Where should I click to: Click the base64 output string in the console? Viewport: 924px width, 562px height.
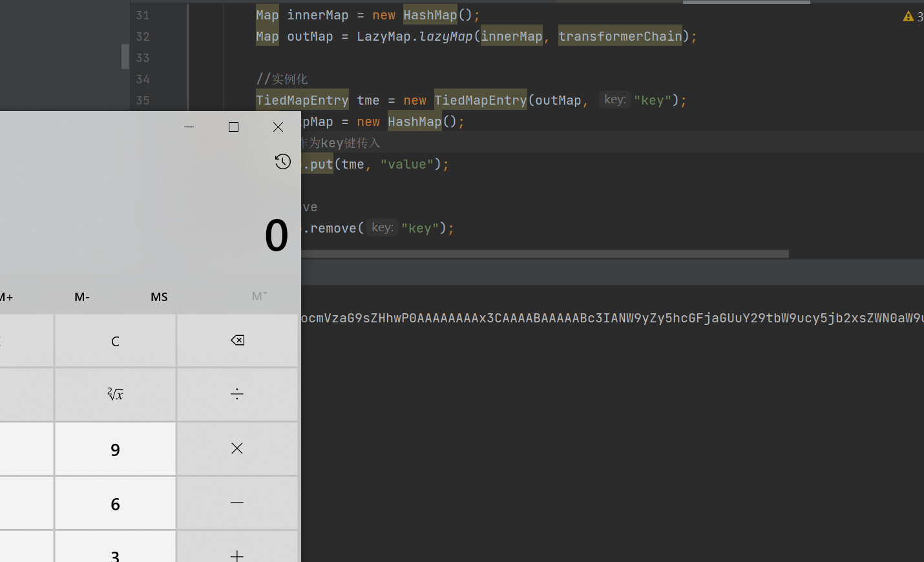[613, 318]
